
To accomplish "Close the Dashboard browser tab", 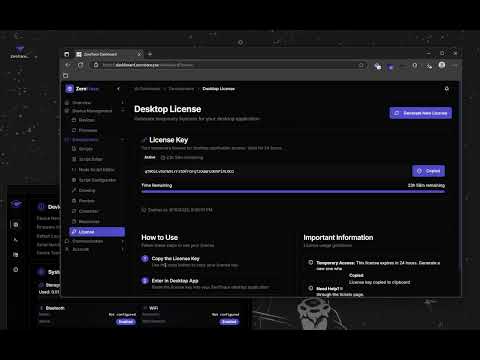I will 139,54.
